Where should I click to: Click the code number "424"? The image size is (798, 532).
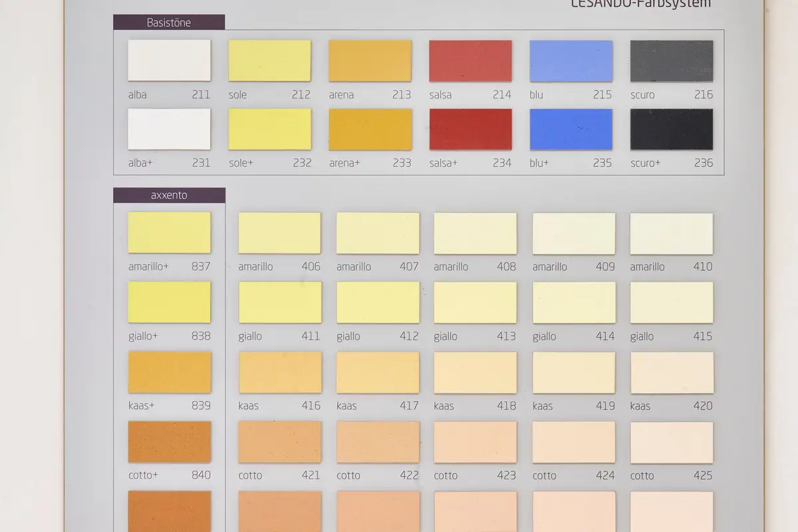[x=605, y=475]
